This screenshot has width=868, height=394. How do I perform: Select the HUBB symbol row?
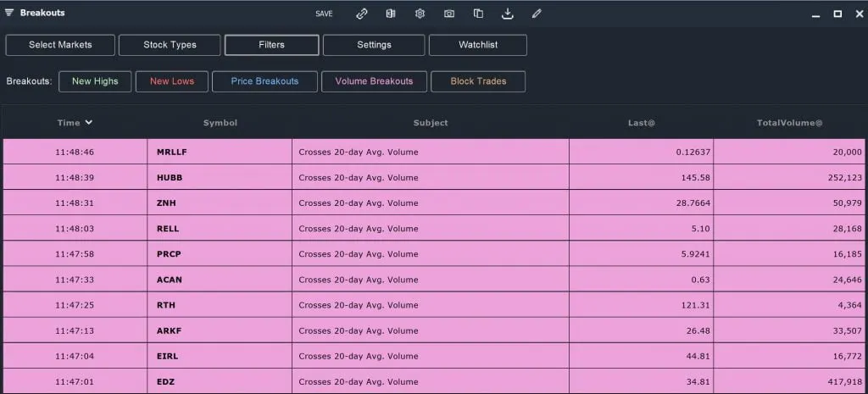pyautogui.click(x=434, y=178)
